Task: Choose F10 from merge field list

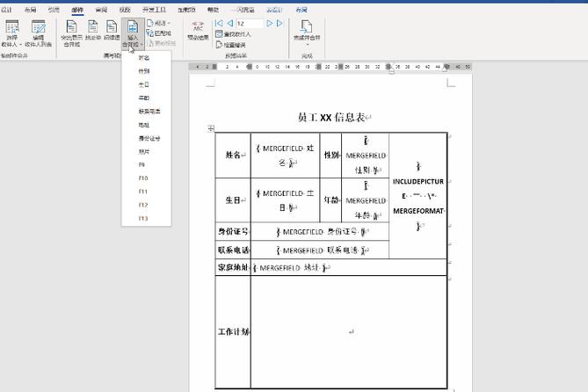Action: point(146,178)
